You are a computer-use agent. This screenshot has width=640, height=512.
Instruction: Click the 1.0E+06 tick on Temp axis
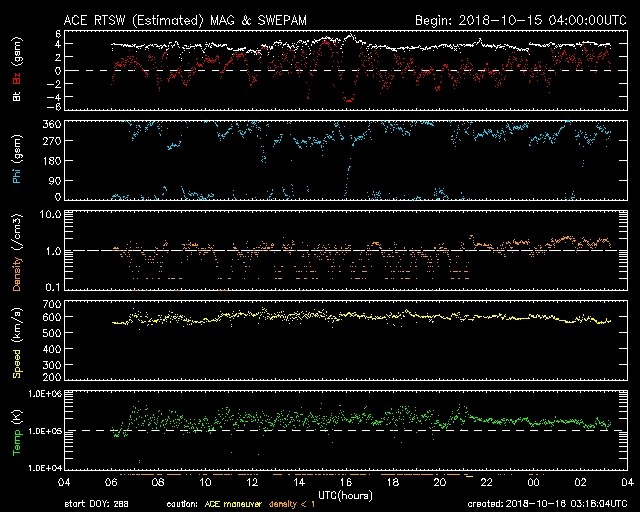click(36, 393)
